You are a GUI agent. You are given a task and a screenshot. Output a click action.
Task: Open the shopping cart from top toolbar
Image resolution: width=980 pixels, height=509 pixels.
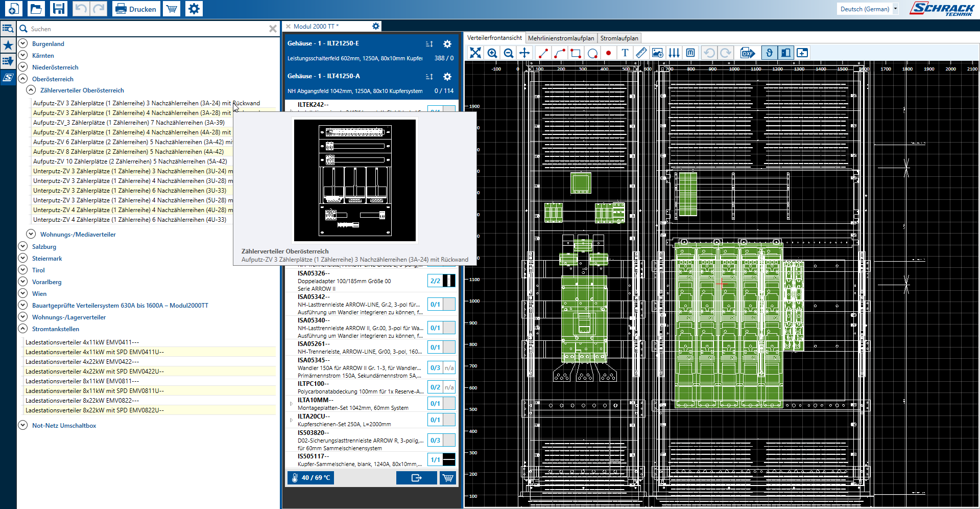pyautogui.click(x=172, y=9)
